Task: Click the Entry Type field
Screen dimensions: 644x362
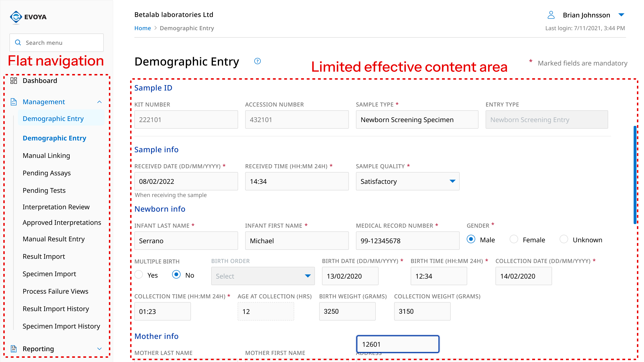Action: pos(547,119)
